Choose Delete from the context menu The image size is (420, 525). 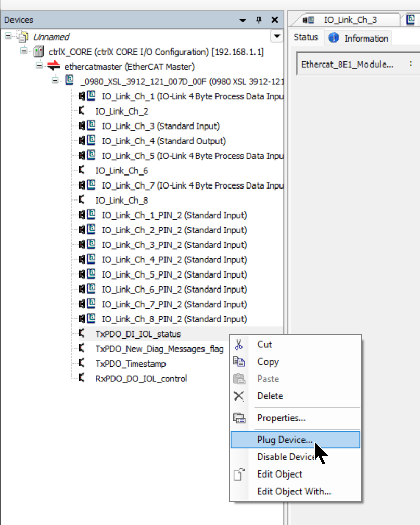295,396
